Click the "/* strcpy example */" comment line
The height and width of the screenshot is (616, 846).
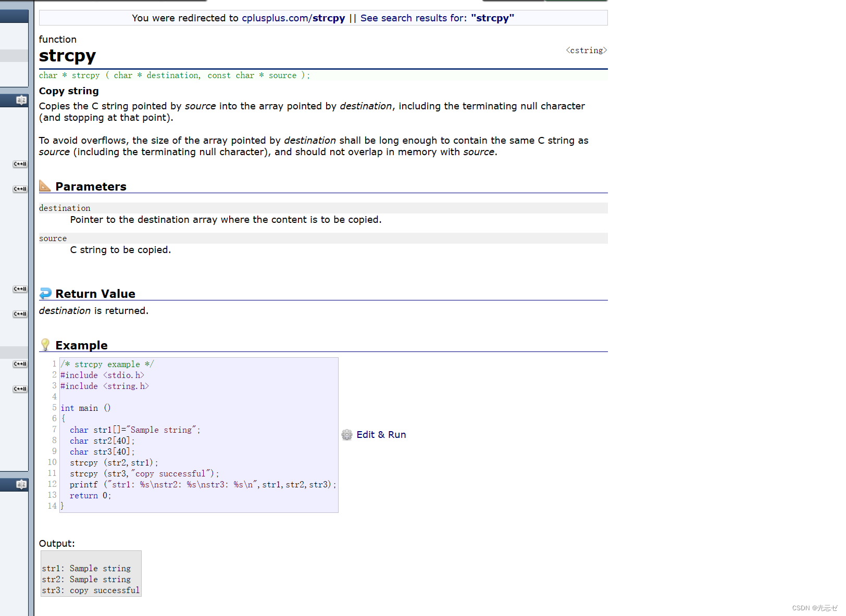(x=107, y=364)
